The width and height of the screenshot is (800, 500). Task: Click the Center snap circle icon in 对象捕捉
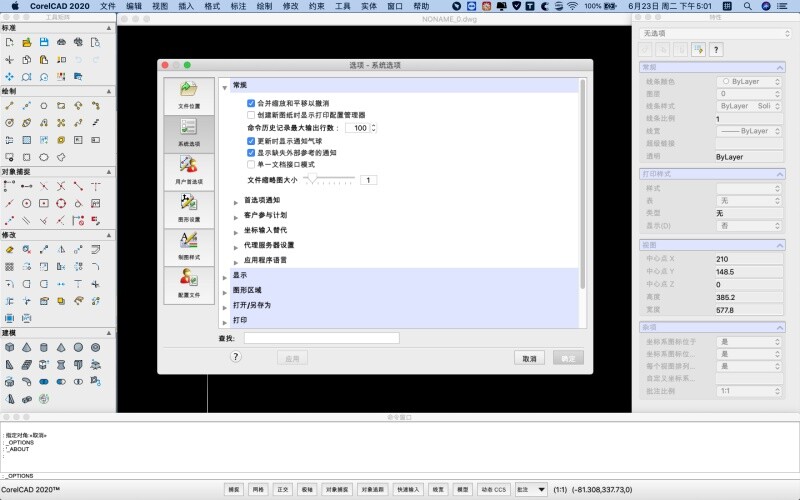27,203
